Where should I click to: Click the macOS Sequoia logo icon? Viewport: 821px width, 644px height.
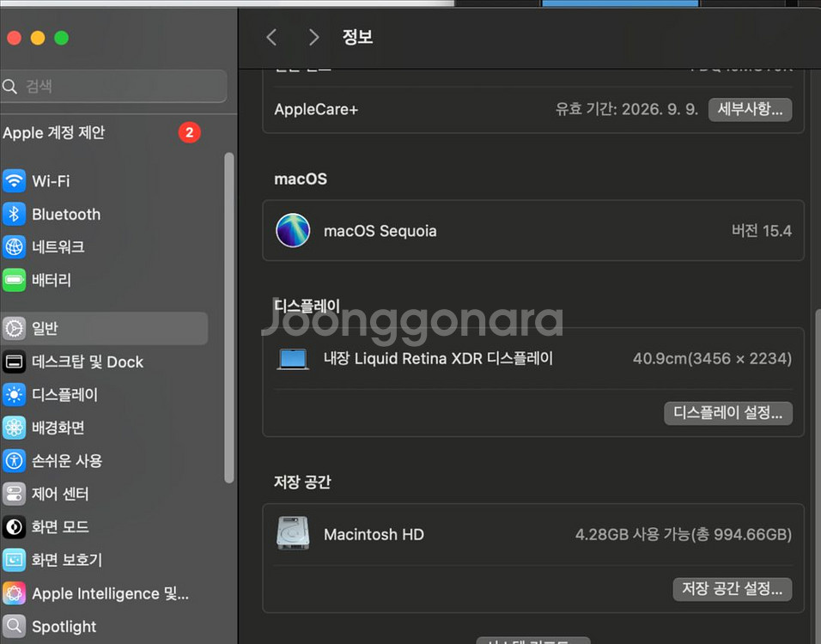click(293, 230)
